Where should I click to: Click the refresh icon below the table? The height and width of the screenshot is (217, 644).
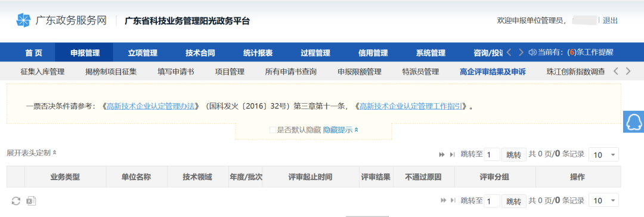[16, 200]
